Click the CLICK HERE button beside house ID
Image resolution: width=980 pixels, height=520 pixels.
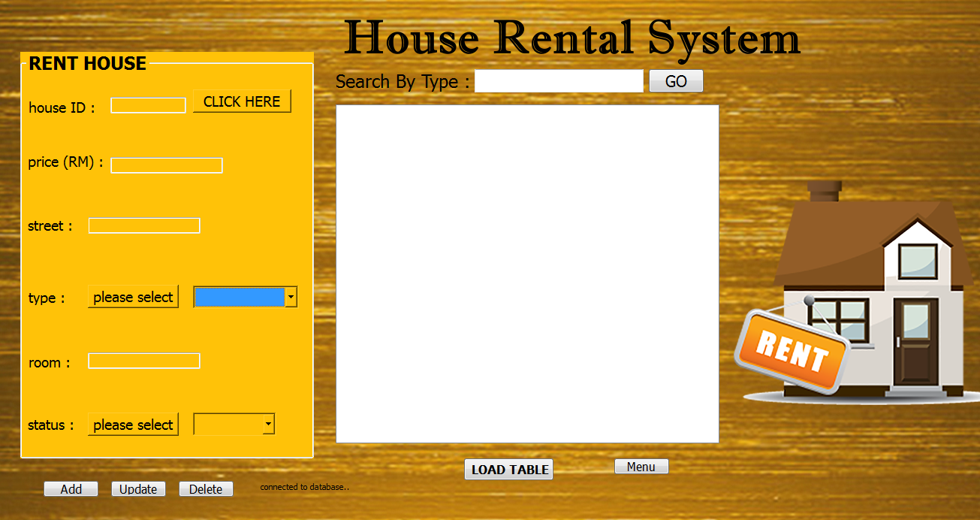pos(242,101)
